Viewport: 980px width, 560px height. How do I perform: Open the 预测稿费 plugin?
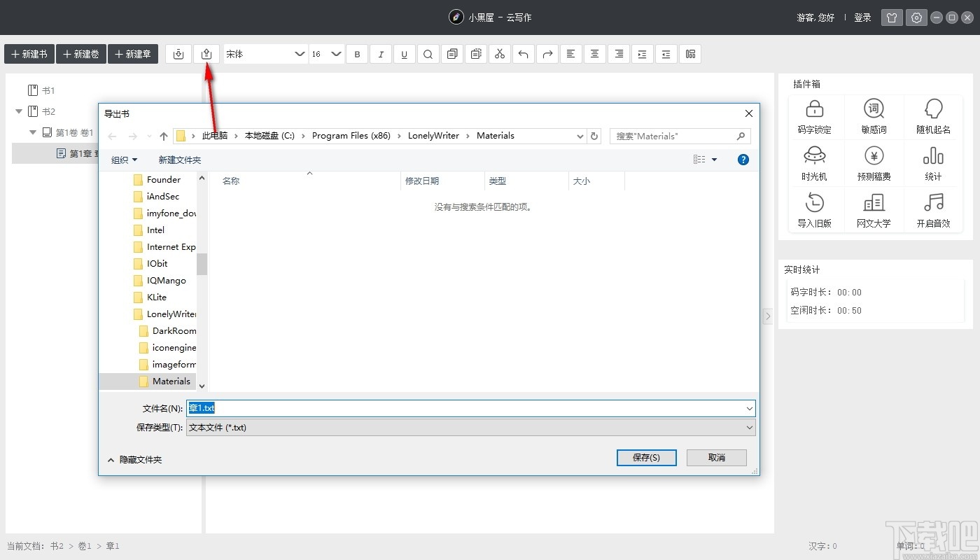(874, 164)
